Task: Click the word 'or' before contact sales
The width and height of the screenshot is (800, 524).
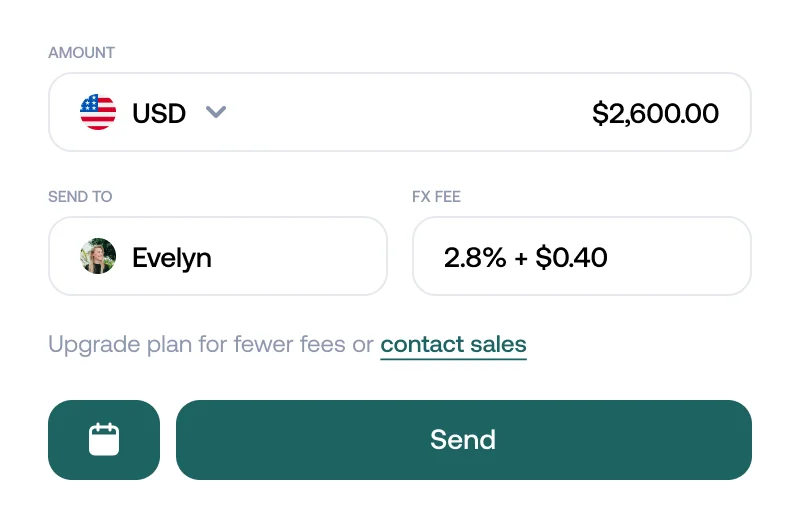Action: point(362,345)
